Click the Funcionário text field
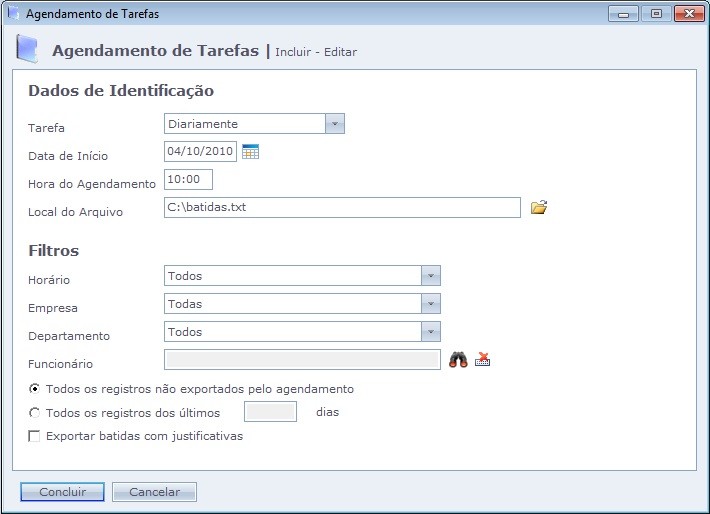The width and height of the screenshot is (710, 514). coord(302,360)
